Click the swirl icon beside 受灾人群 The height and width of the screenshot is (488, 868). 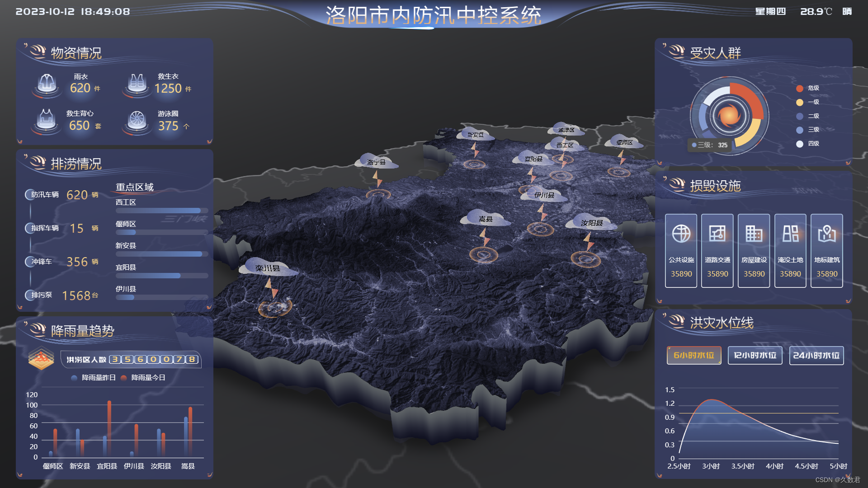[x=676, y=52]
